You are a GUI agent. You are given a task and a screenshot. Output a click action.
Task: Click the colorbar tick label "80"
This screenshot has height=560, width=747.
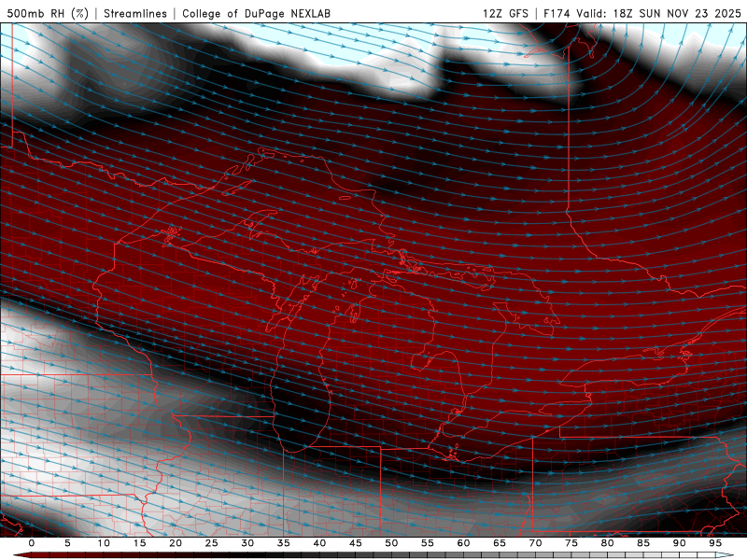pos(607,543)
